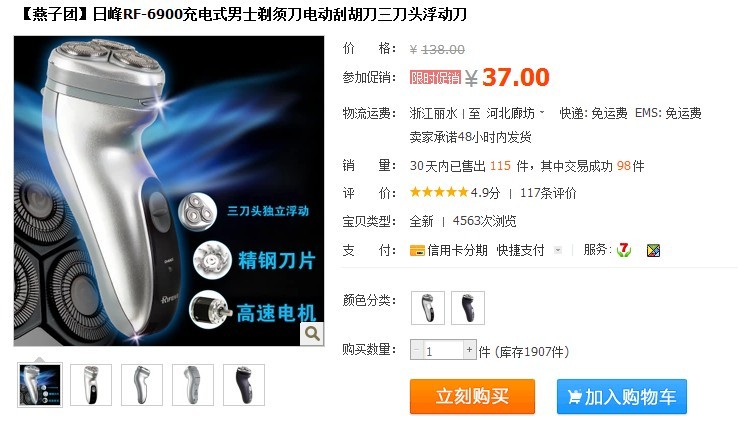Open the 117条评价 reviews link

click(x=548, y=193)
